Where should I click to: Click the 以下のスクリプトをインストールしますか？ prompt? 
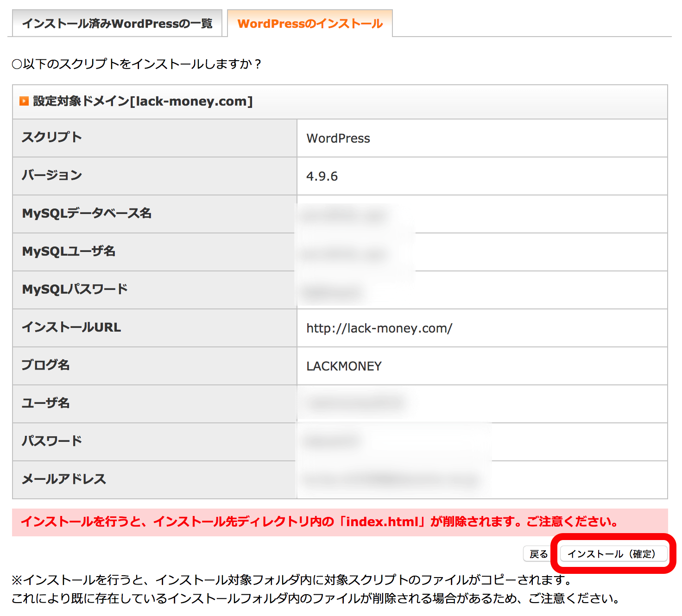[x=137, y=64]
